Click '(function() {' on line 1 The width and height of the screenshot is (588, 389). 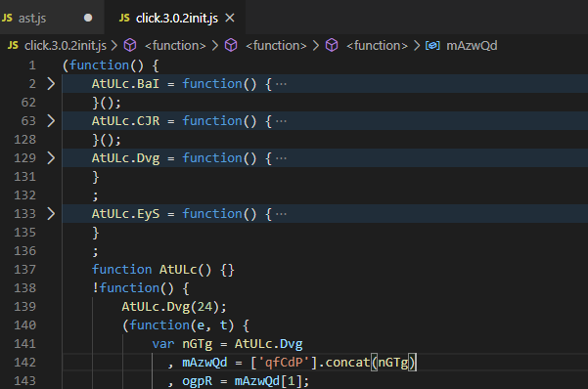111,65
